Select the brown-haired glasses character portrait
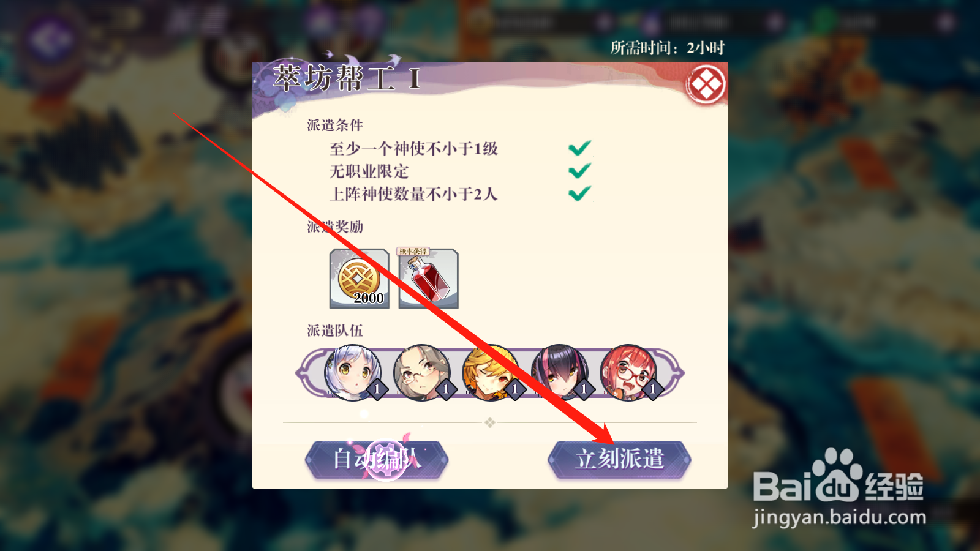Screen dimensions: 980x551 [421, 372]
